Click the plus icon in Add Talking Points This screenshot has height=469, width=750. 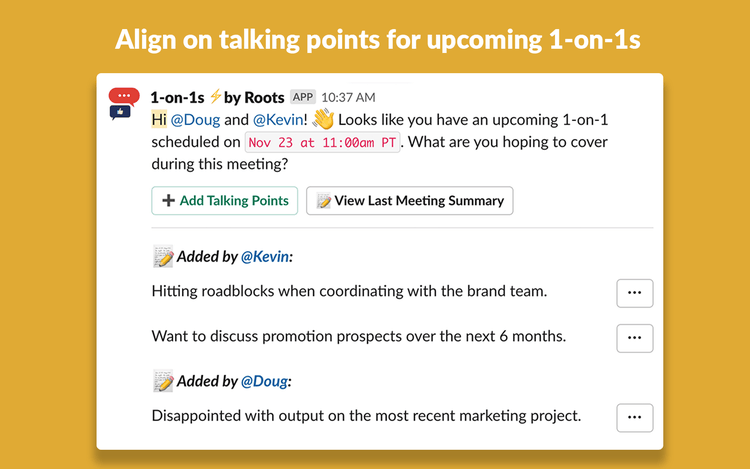(168, 200)
